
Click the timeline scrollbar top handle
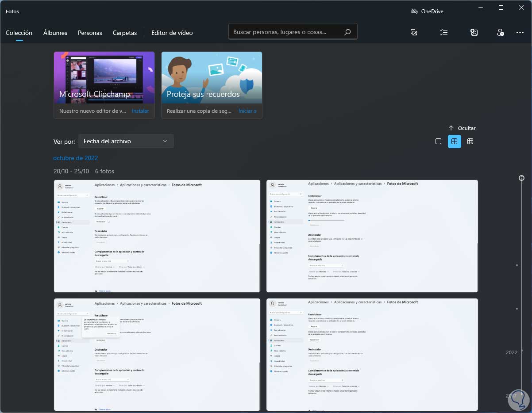(x=522, y=178)
